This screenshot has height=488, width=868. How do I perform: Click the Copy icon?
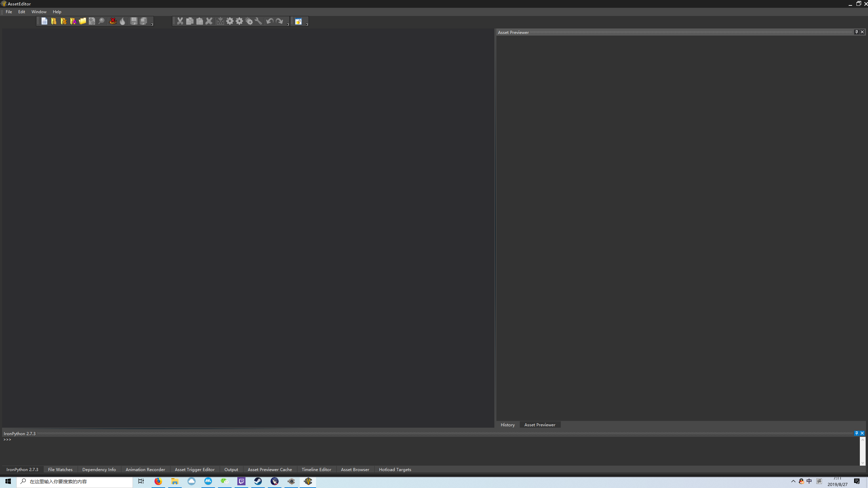(190, 21)
